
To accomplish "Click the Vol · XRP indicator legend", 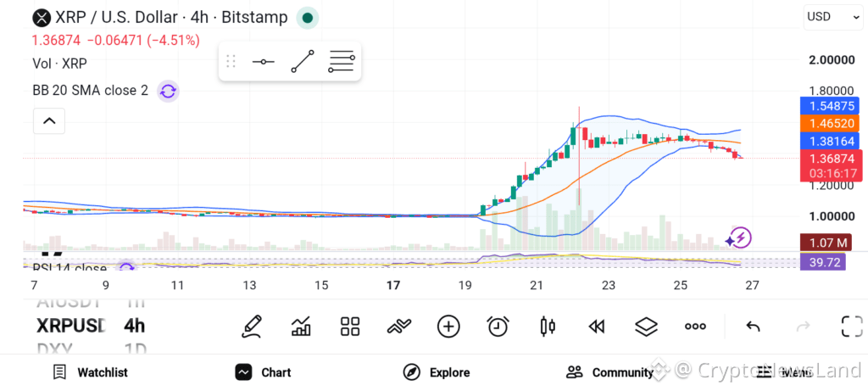I will coord(60,64).
